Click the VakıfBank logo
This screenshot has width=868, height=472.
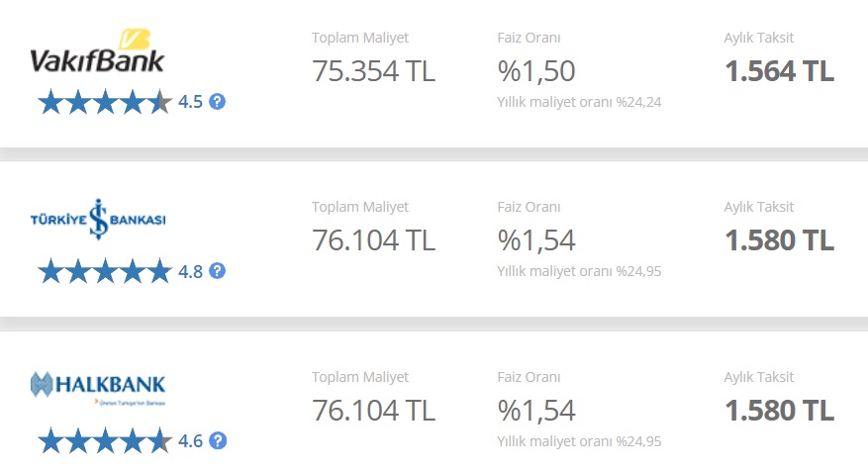tap(97, 50)
